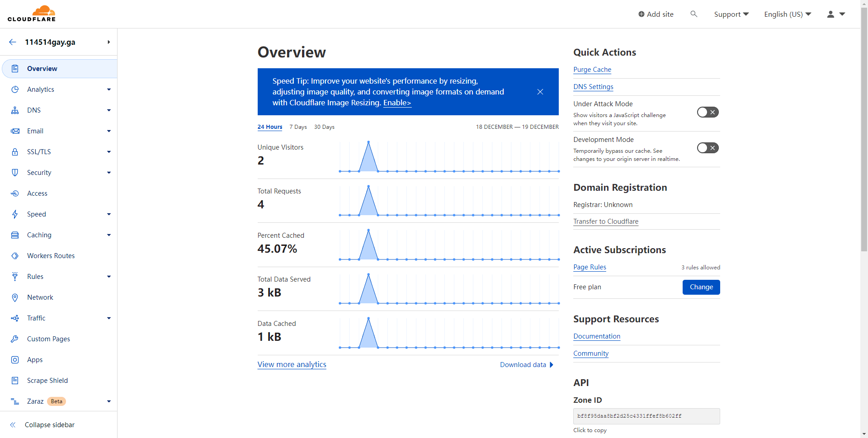
Task: Toggle Under Attack Mode switch
Action: click(708, 112)
